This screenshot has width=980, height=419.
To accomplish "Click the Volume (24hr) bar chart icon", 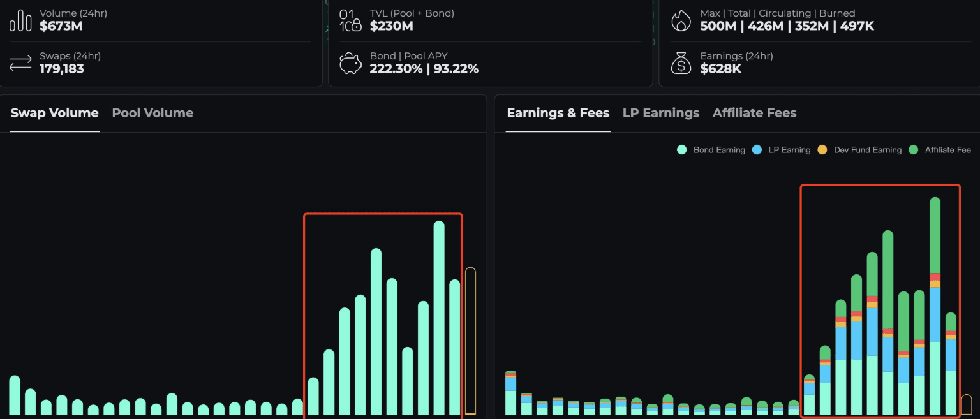I will (x=20, y=20).
